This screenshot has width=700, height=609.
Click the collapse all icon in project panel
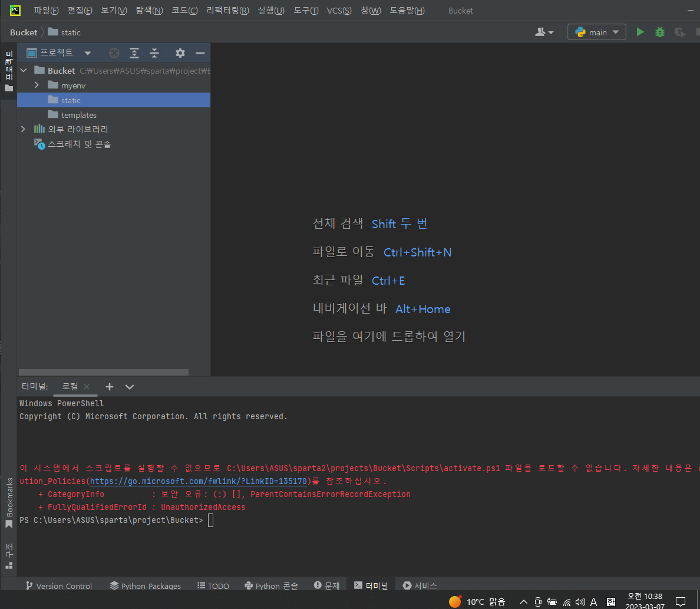click(154, 53)
